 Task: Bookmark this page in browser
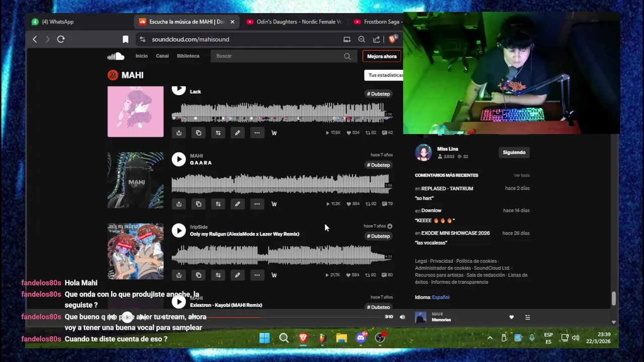[x=125, y=39]
